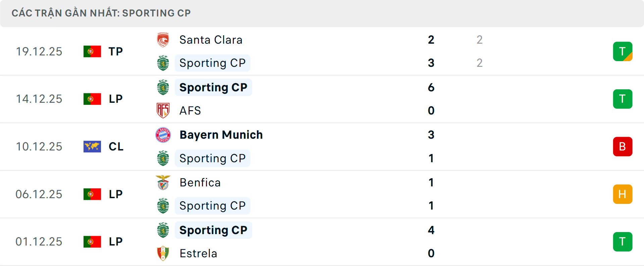Open the Bayern Munich team link
Viewport: 644px width, 266px height.
pos(221,135)
